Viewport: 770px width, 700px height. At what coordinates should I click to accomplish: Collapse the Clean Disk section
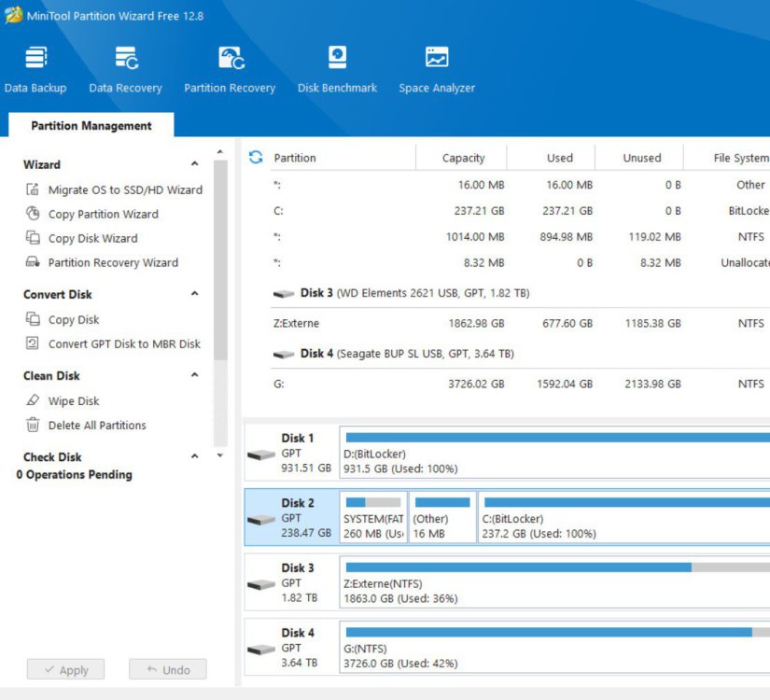(194, 375)
